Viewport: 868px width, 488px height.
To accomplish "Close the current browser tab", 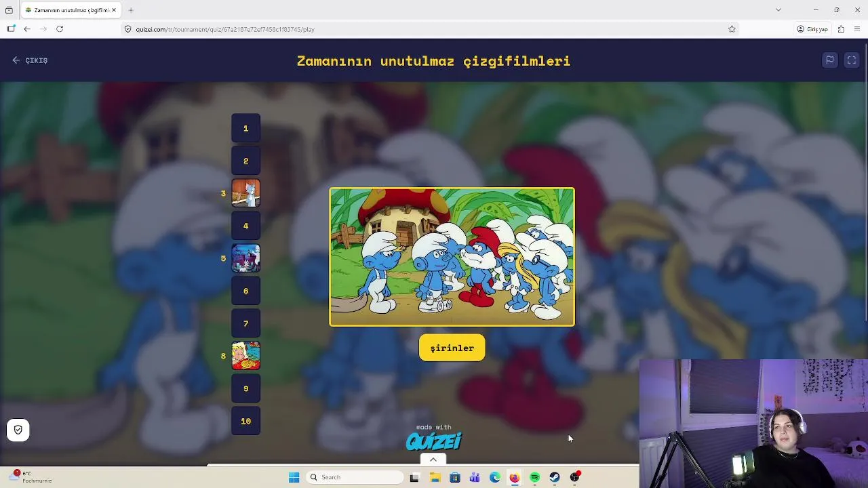I will coord(114,10).
